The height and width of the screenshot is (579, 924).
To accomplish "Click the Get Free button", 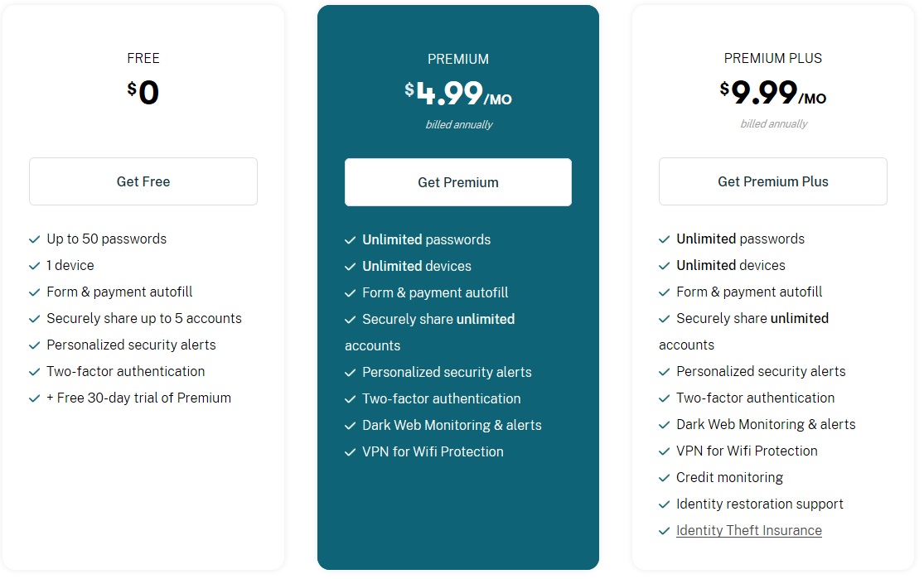I will click(x=143, y=181).
